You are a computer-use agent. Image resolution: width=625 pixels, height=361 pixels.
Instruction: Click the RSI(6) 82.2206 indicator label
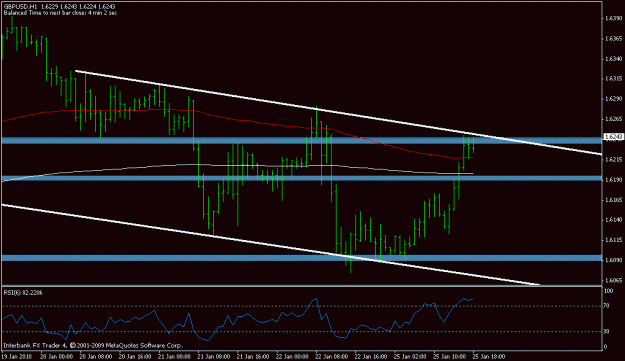coord(23,292)
